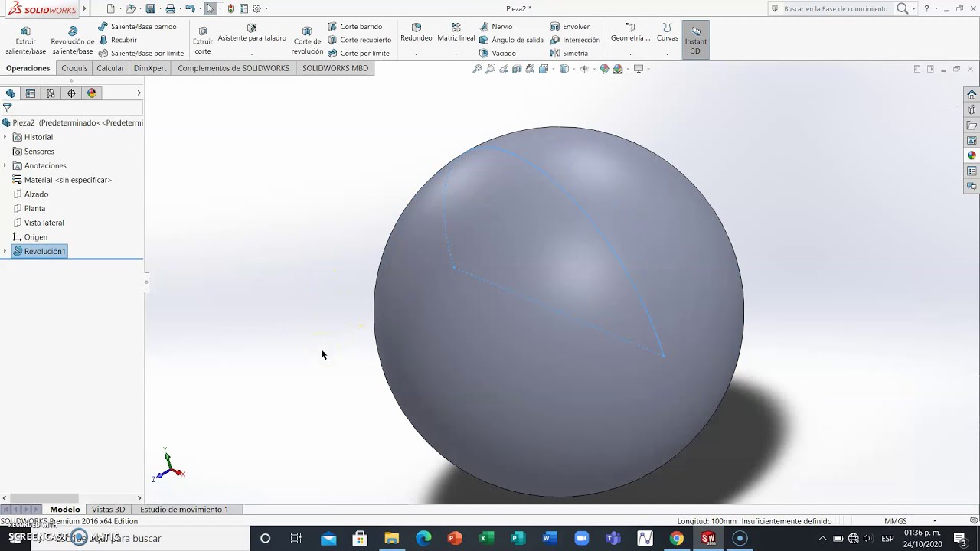
Task: Open Complementos de SOLIDWORKS tab
Action: coord(234,68)
